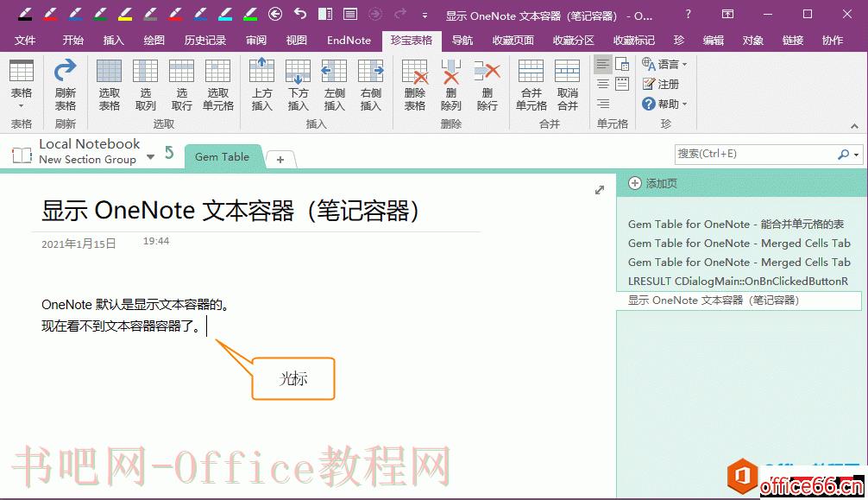Pick the gray pen in the title bar
868x500 pixels.
click(150, 14)
